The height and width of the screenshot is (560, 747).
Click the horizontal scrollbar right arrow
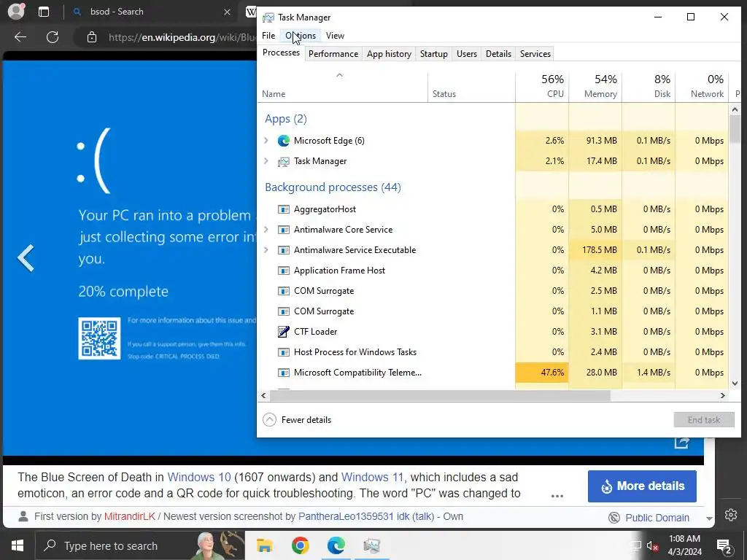point(723,395)
